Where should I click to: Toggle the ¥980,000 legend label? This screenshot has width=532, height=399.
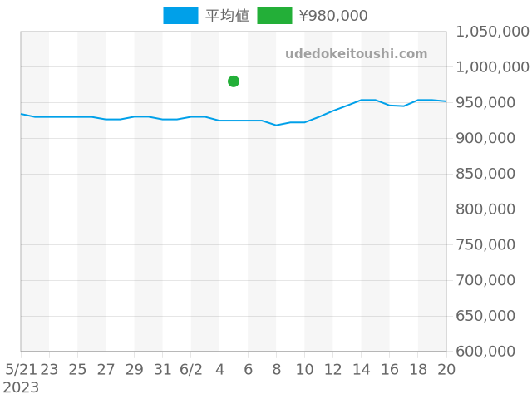click(332, 16)
